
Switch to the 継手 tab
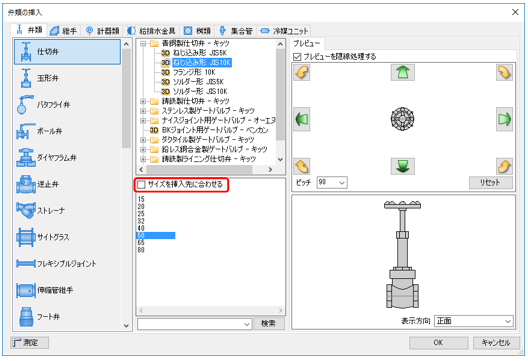[x=64, y=31]
